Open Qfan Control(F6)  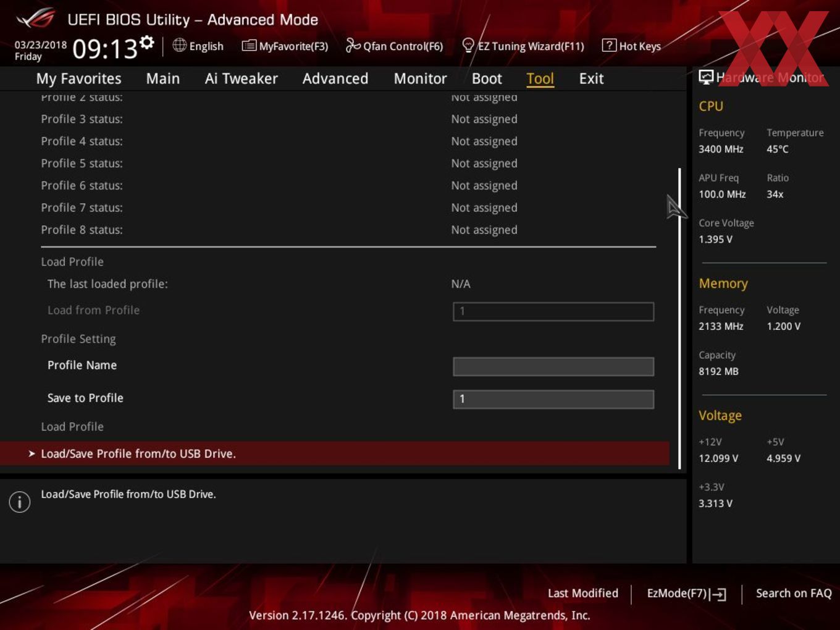pos(403,46)
